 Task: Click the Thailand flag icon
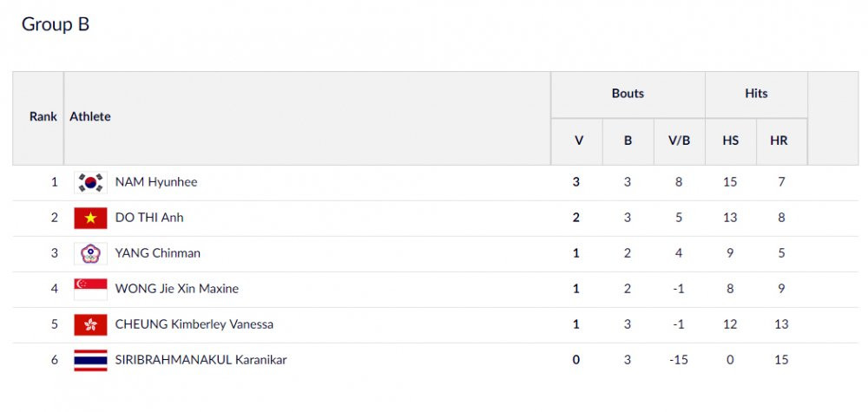(x=90, y=360)
